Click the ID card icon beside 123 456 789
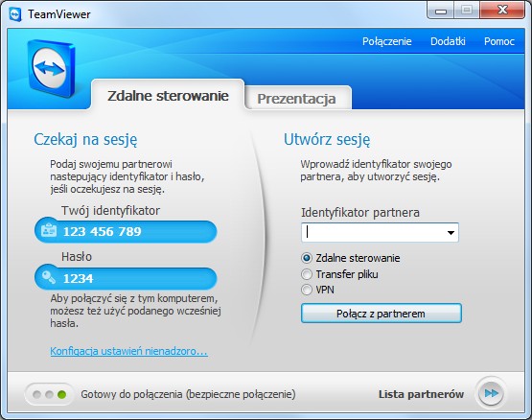Viewport: 532px width, 420px height. point(49,230)
